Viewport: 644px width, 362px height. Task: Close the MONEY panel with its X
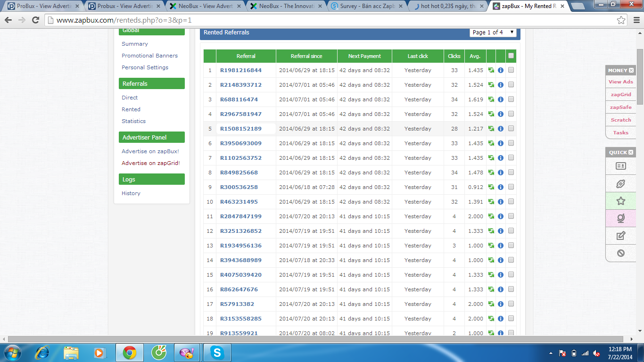point(631,70)
